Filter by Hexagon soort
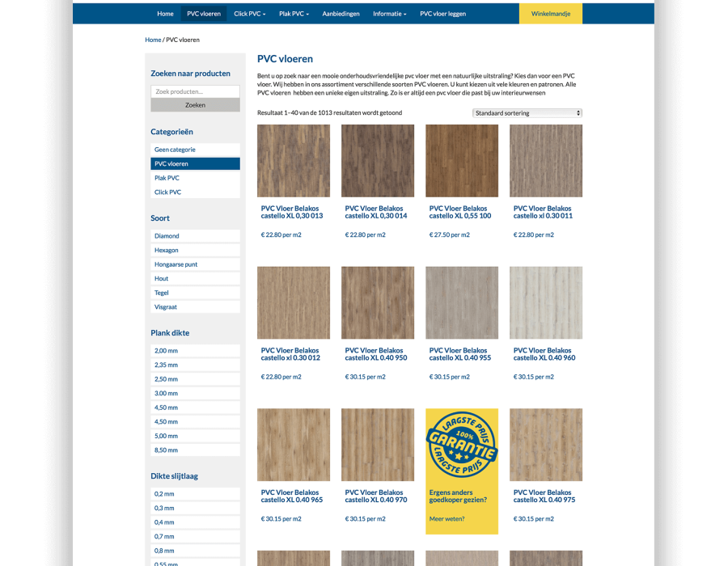 pos(195,250)
